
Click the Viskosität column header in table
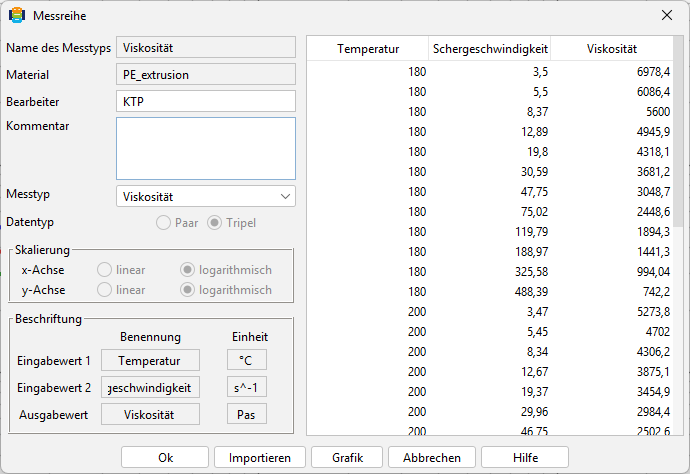(612, 48)
